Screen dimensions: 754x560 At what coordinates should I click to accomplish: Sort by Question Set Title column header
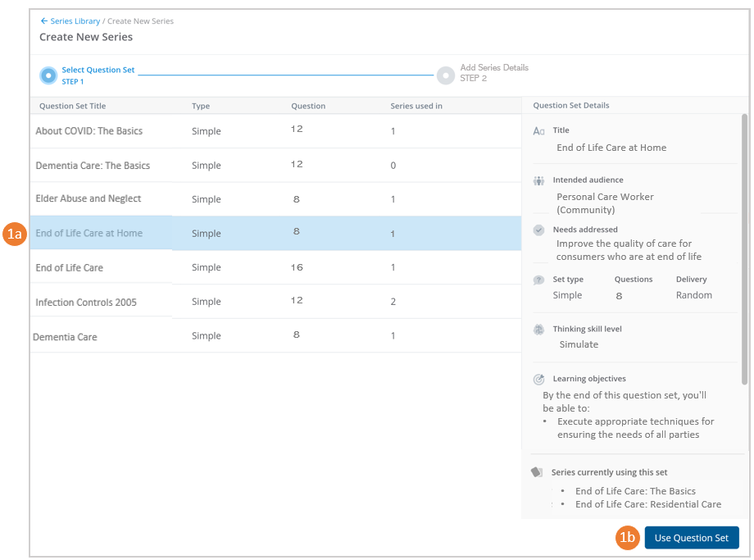72,106
